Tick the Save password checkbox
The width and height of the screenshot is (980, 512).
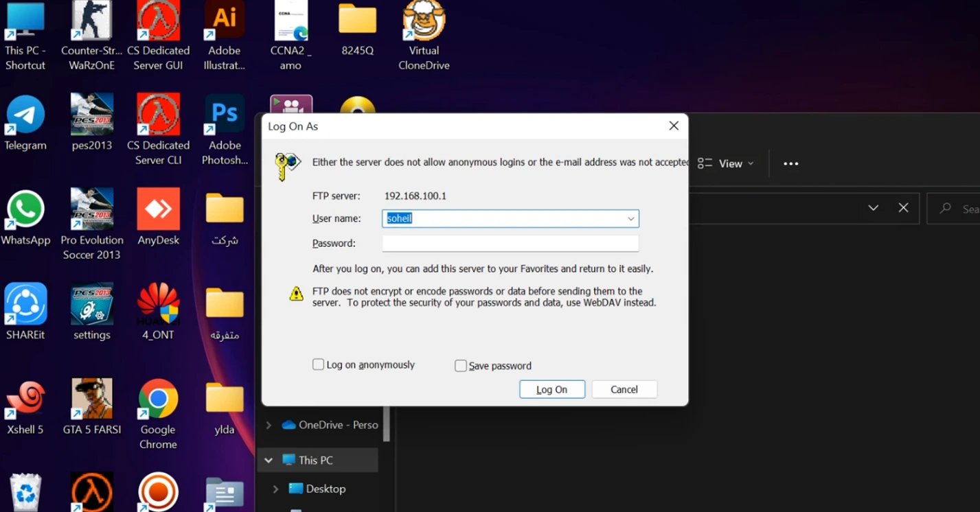[461, 366]
